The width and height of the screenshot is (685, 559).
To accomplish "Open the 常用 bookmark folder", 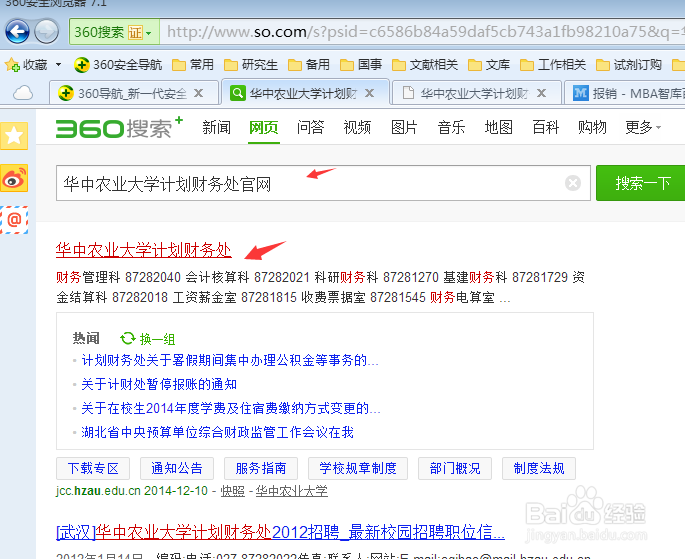I will tap(193, 65).
